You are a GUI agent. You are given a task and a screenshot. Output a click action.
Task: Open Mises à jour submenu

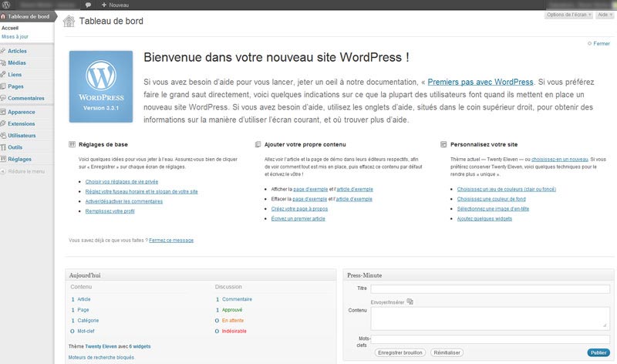pyautogui.click(x=15, y=36)
